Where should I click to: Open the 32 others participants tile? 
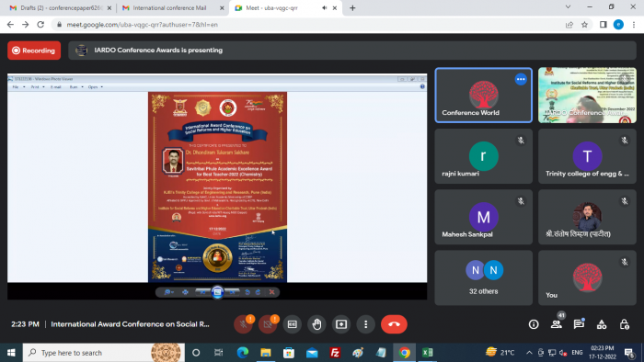click(483, 278)
